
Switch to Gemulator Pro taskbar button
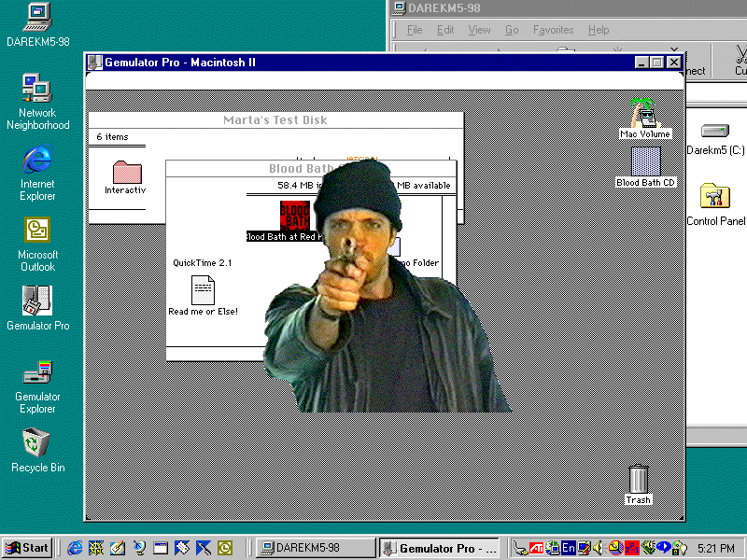point(439,548)
